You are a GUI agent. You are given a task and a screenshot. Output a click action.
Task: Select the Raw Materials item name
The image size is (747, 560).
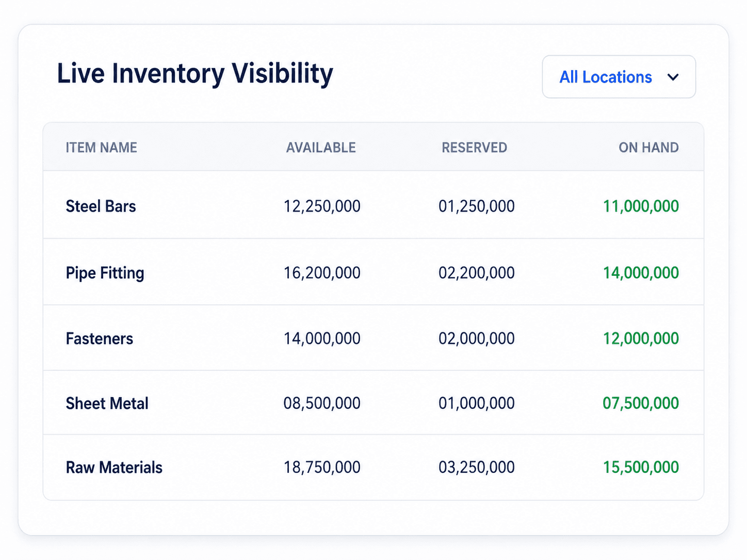tap(114, 467)
